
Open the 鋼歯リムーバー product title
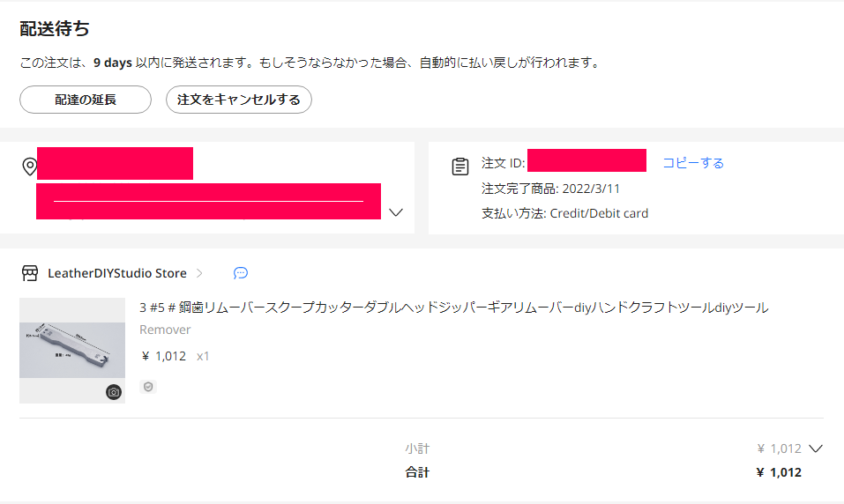point(454,308)
